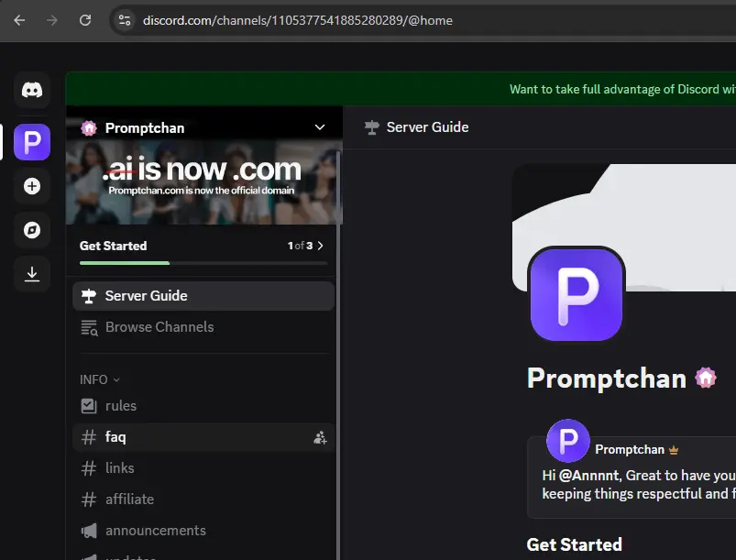Screen dimensions: 736x560
Task: Add a server with the plus icon
Action: point(32,186)
